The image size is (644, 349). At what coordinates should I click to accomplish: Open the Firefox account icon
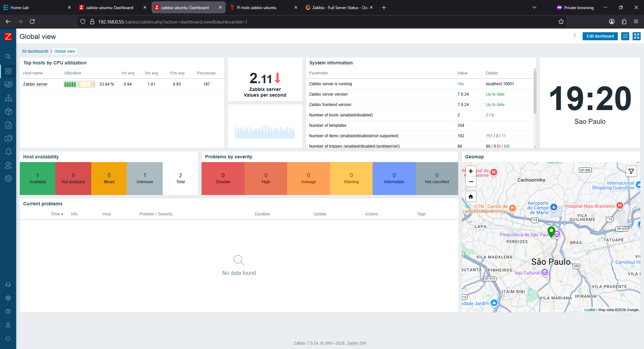(612, 21)
